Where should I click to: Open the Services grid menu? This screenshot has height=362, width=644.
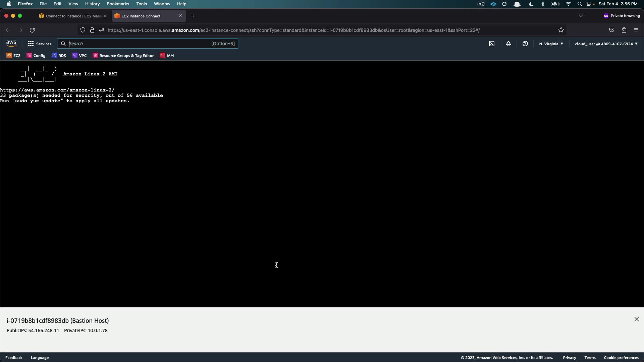click(40, 44)
